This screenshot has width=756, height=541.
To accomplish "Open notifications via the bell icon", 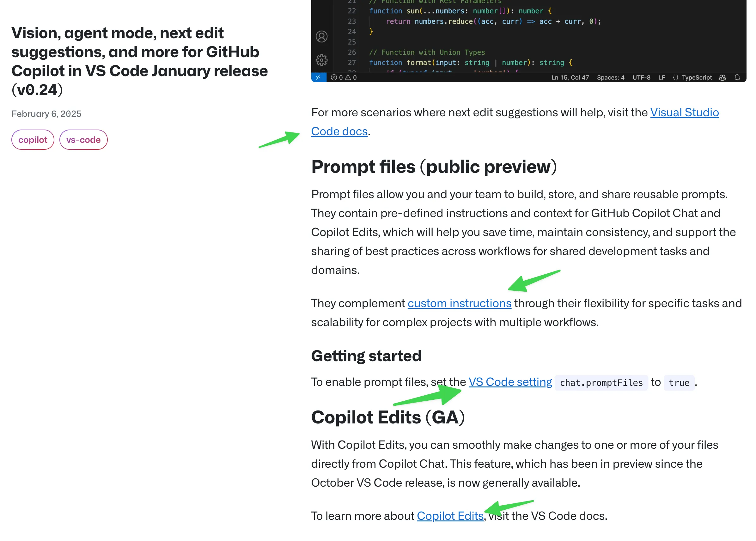I will pyautogui.click(x=737, y=77).
